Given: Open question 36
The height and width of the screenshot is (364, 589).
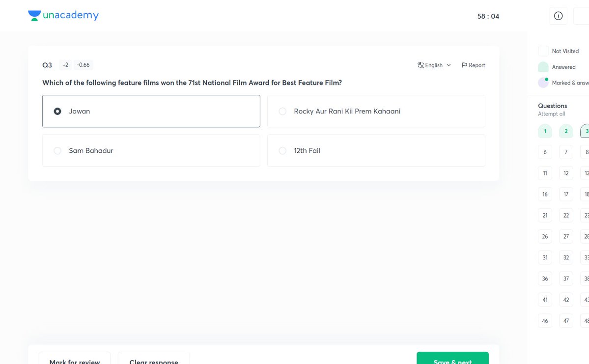Looking at the screenshot, I should point(545,279).
